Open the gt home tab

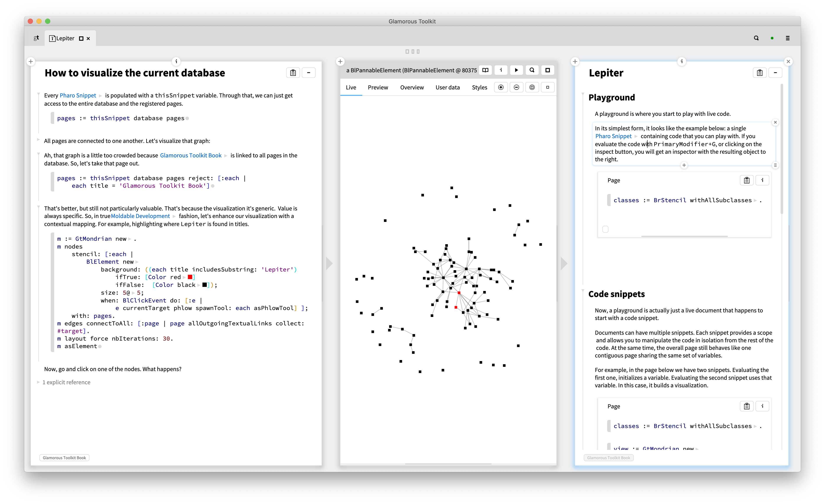click(36, 38)
